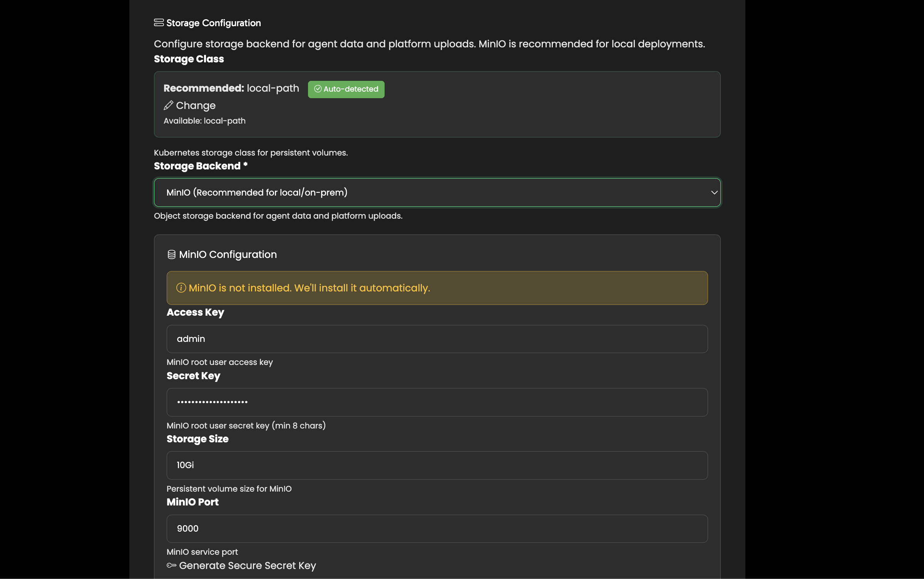This screenshot has width=924, height=579.
Task: Click the pencil icon next to Change
Action: [x=168, y=105]
